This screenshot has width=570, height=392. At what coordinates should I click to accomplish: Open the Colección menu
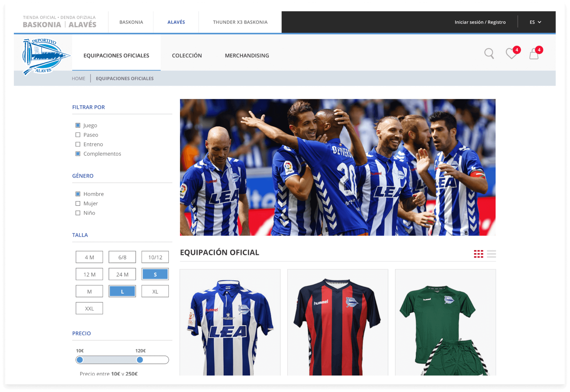pyautogui.click(x=187, y=56)
